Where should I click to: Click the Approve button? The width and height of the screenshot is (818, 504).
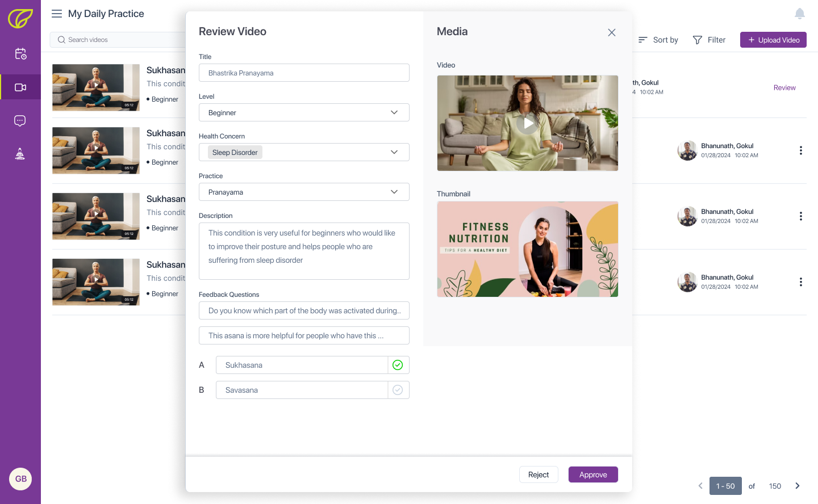point(593,474)
